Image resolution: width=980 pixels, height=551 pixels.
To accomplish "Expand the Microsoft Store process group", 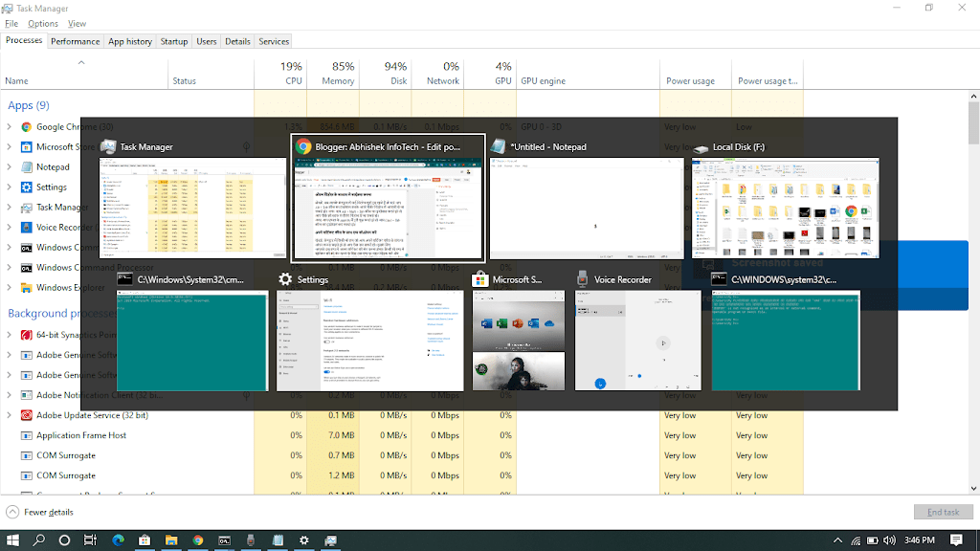I will (10, 147).
